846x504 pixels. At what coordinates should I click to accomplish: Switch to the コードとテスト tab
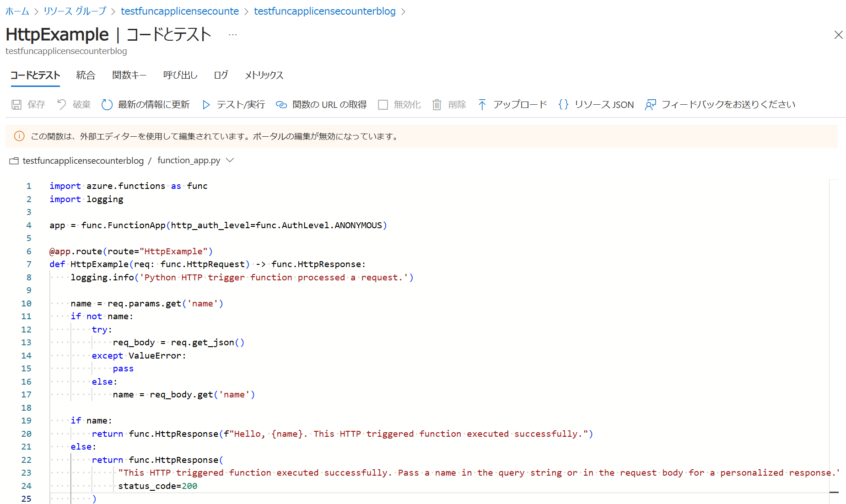point(35,75)
